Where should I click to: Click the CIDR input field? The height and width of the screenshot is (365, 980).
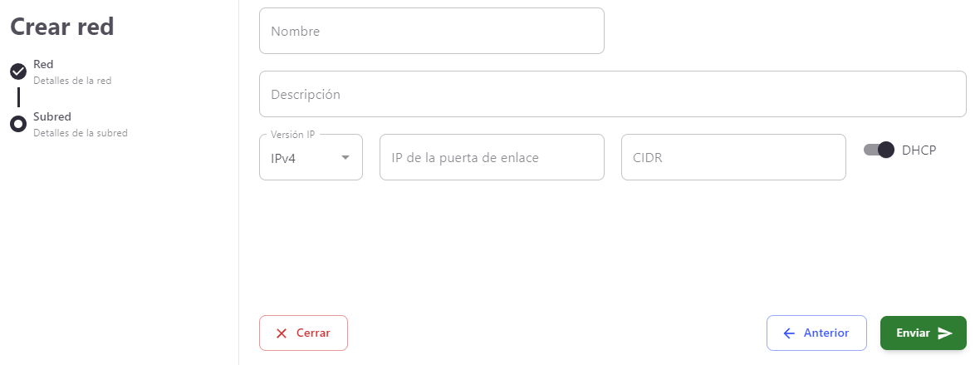[x=733, y=157]
